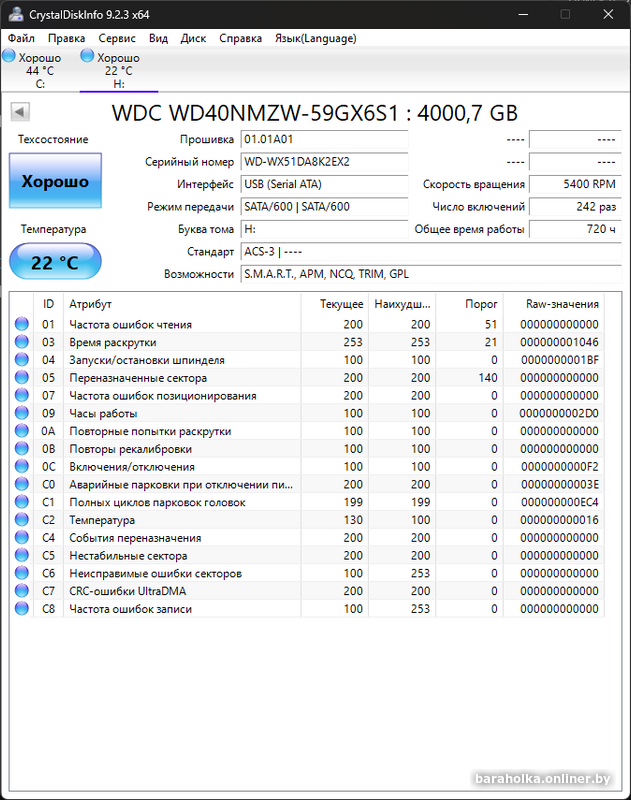The height and width of the screenshot is (800, 631).
Task: Click the serial number field
Action: 324,162
